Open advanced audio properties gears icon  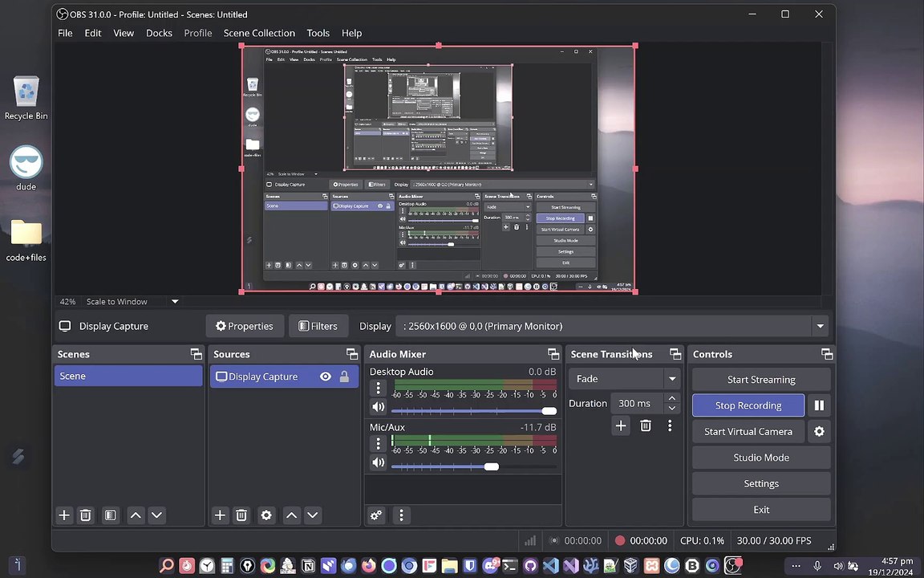coord(376,515)
